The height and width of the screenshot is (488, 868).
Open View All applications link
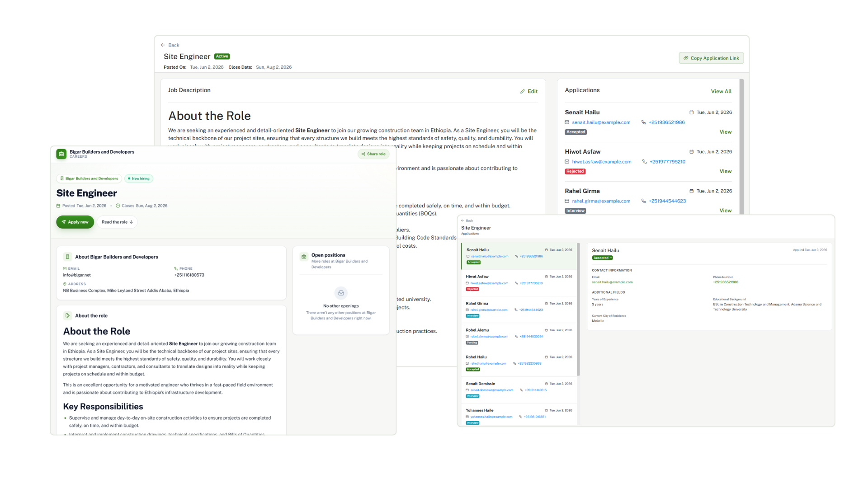721,91
